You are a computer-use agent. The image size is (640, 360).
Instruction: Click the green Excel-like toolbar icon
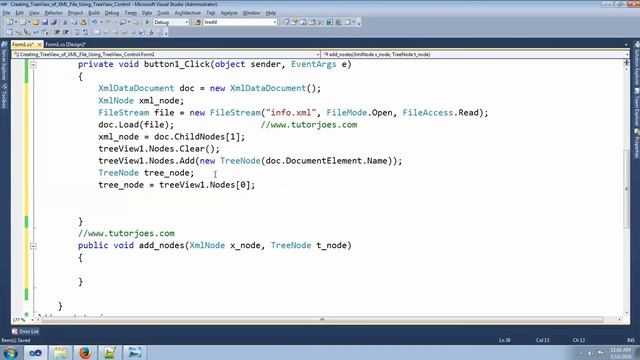[x=329, y=22]
